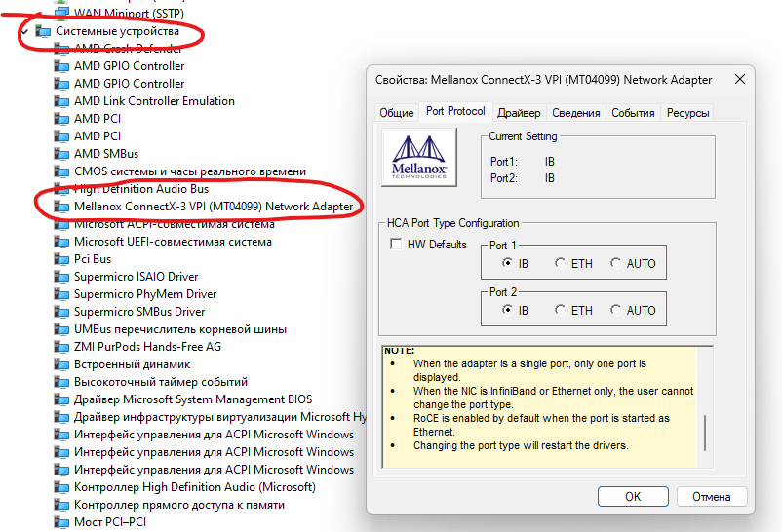Select ETH for Port 1

pyautogui.click(x=560, y=263)
